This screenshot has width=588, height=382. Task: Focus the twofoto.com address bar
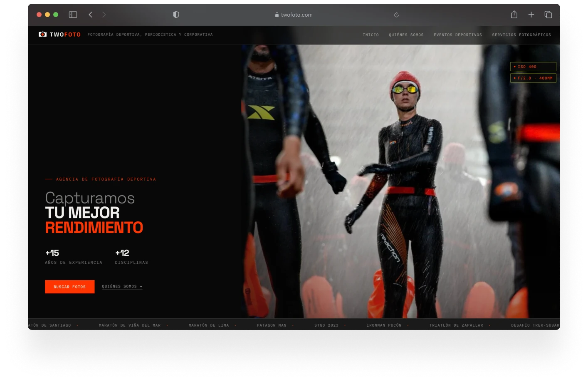pyautogui.click(x=294, y=15)
